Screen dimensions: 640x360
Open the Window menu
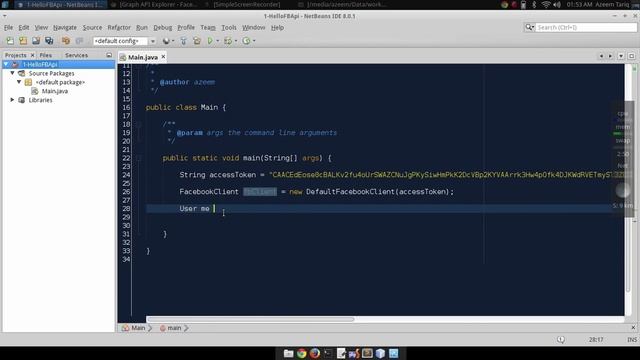(253, 27)
